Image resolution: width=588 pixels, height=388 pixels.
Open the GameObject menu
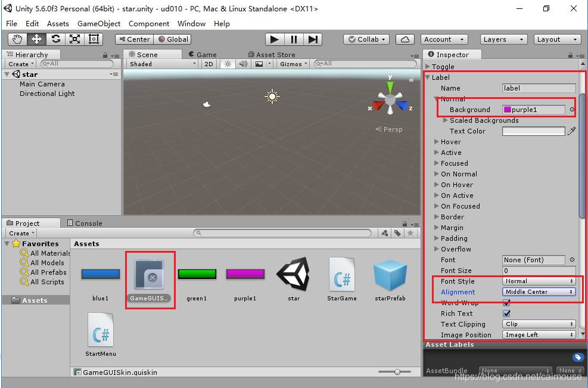tap(99, 24)
